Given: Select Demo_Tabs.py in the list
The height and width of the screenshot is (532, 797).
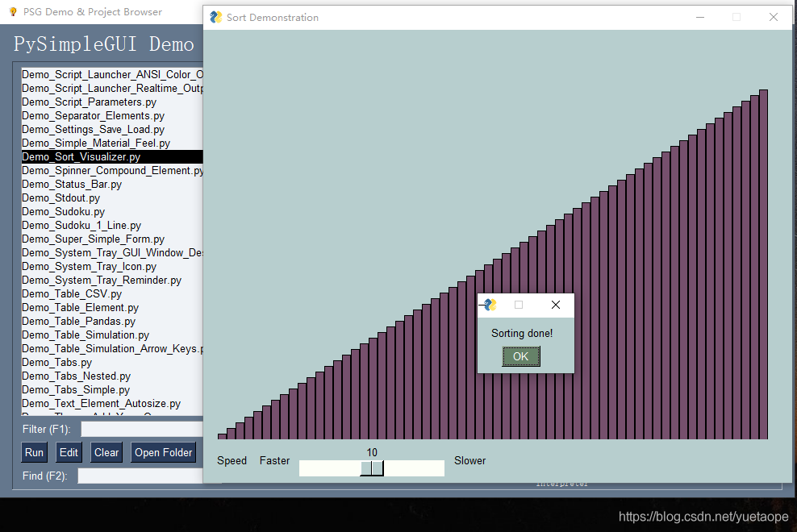Looking at the screenshot, I should [112, 362].
